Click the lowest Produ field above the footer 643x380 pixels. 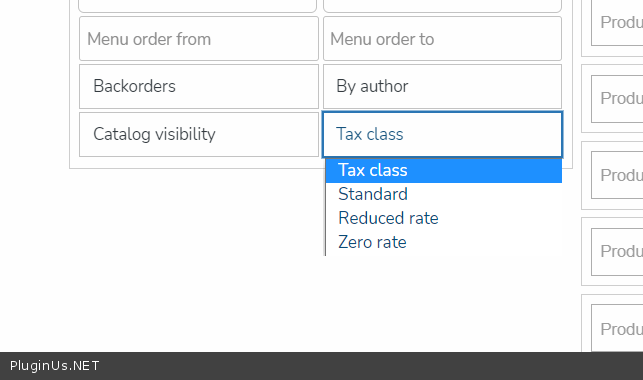click(617, 328)
